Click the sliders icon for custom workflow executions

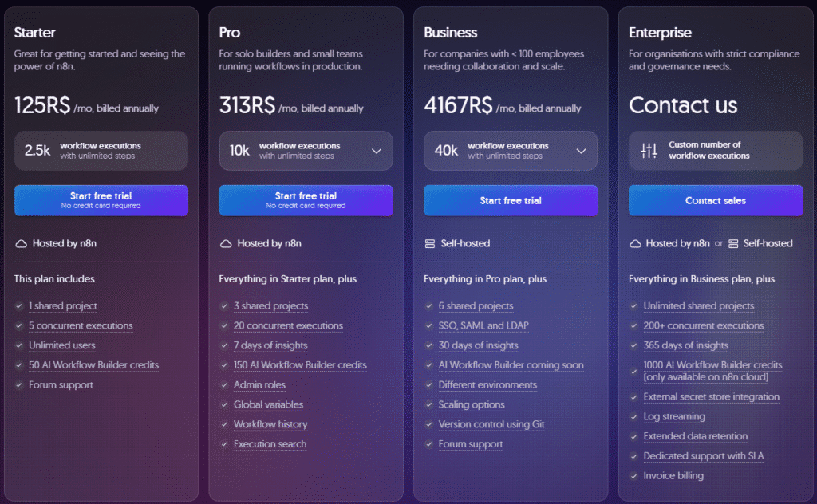[649, 150]
